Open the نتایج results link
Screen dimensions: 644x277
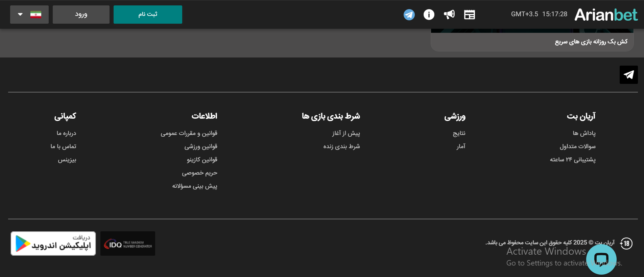point(459,133)
